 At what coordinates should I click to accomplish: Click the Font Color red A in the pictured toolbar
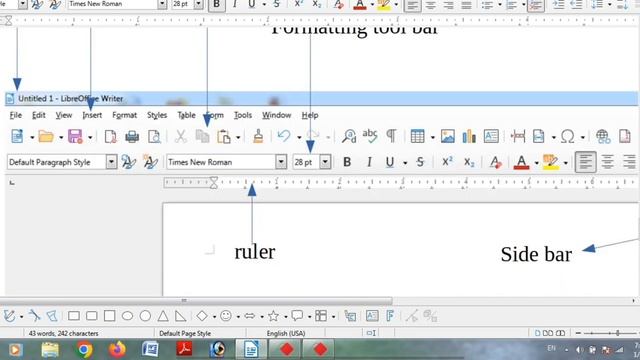521,162
